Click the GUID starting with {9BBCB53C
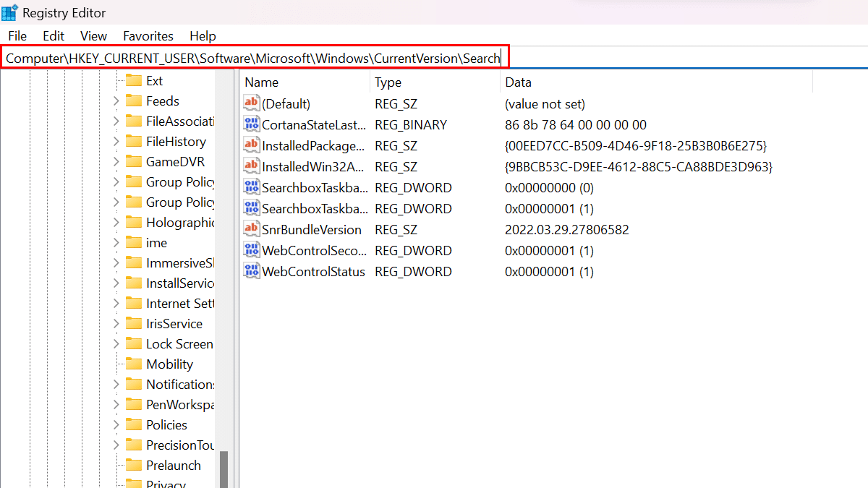Image resolution: width=868 pixels, height=488 pixels. point(639,166)
